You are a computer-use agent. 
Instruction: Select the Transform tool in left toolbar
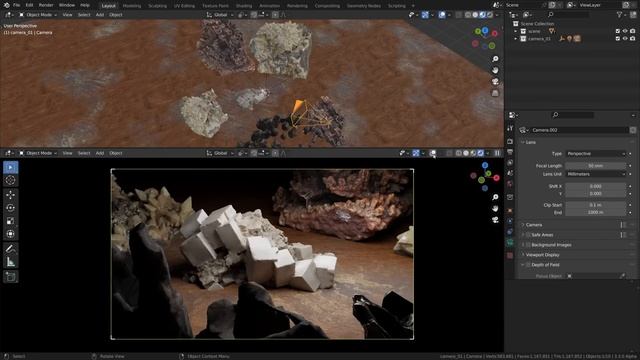click(11, 234)
